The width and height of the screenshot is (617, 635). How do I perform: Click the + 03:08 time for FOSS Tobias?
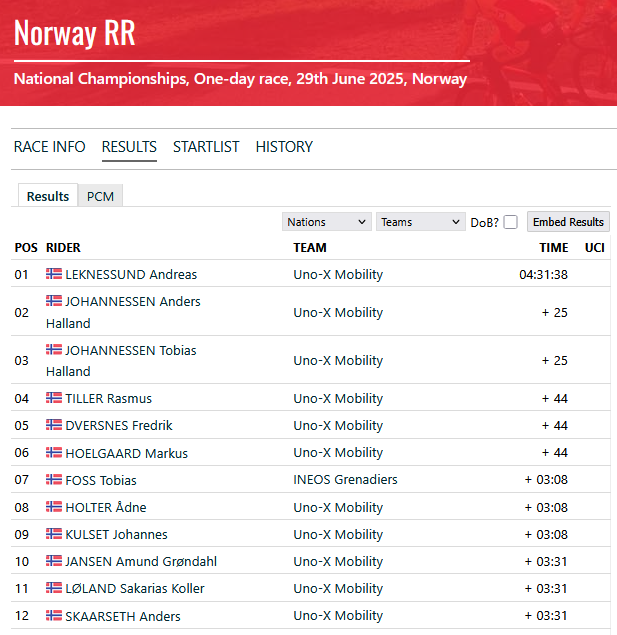[546, 479]
